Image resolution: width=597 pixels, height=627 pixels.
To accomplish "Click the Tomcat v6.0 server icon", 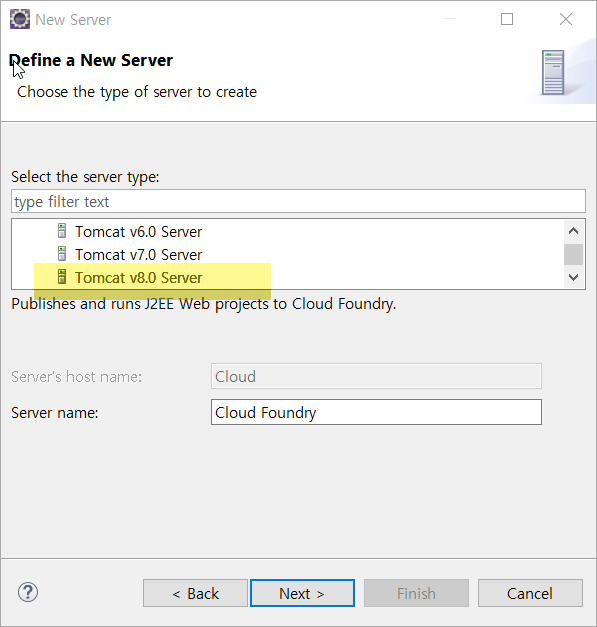I will [62, 231].
